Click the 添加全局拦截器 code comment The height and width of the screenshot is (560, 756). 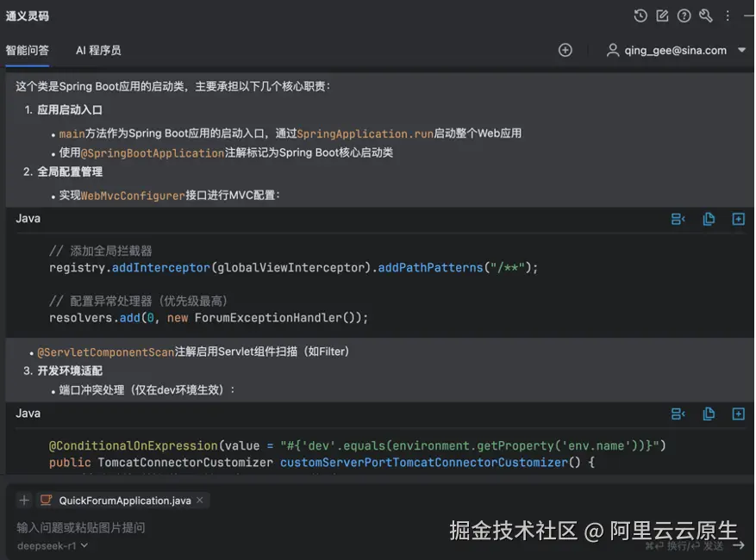pos(101,251)
